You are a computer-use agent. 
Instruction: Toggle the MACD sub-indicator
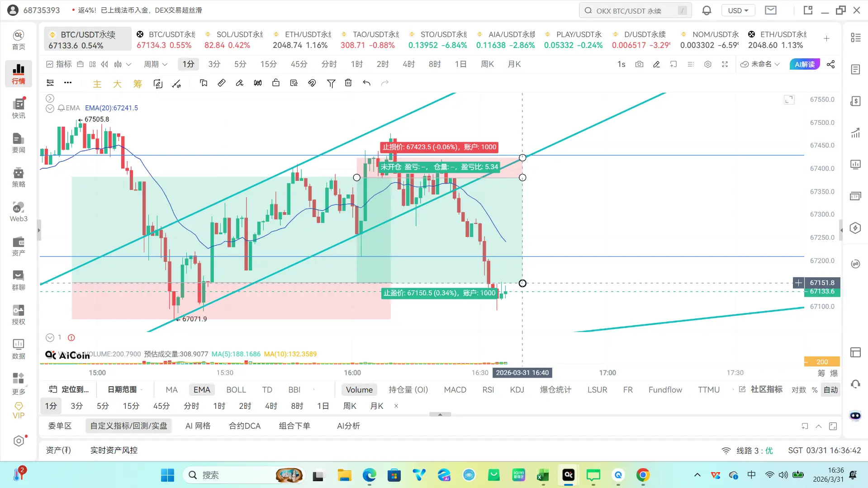pyautogui.click(x=455, y=390)
